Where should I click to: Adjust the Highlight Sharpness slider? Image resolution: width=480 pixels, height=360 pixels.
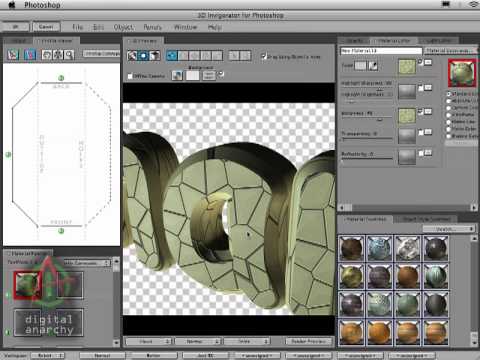[x=367, y=88]
